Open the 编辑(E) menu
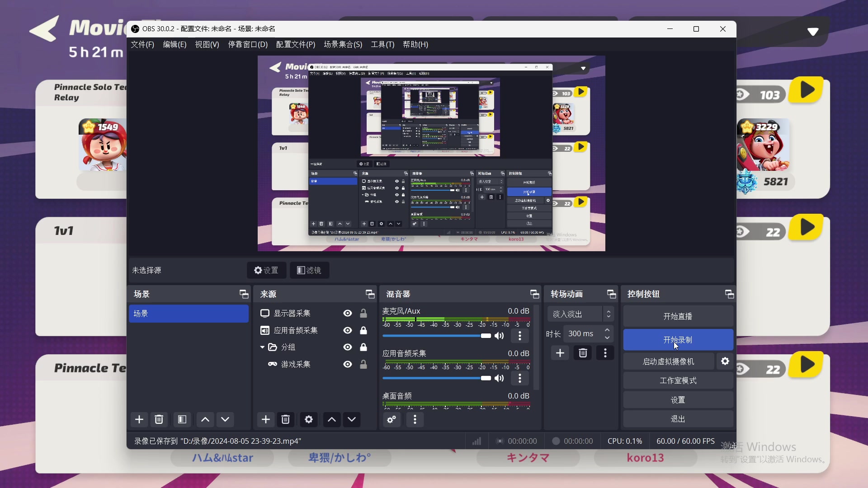This screenshot has height=488, width=868. [x=175, y=44]
